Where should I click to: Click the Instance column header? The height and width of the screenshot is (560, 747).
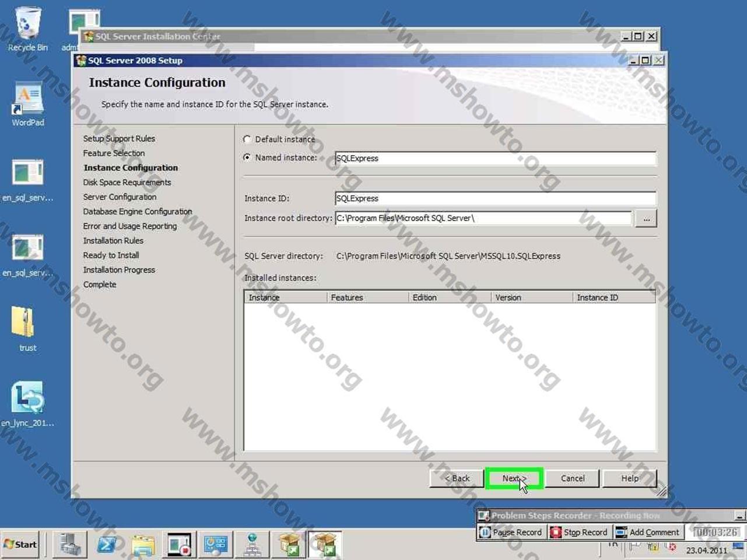(285, 297)
